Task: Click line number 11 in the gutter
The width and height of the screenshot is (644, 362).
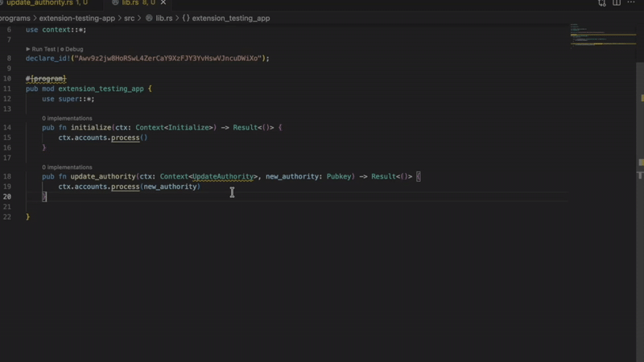Action: pos(8,88)
